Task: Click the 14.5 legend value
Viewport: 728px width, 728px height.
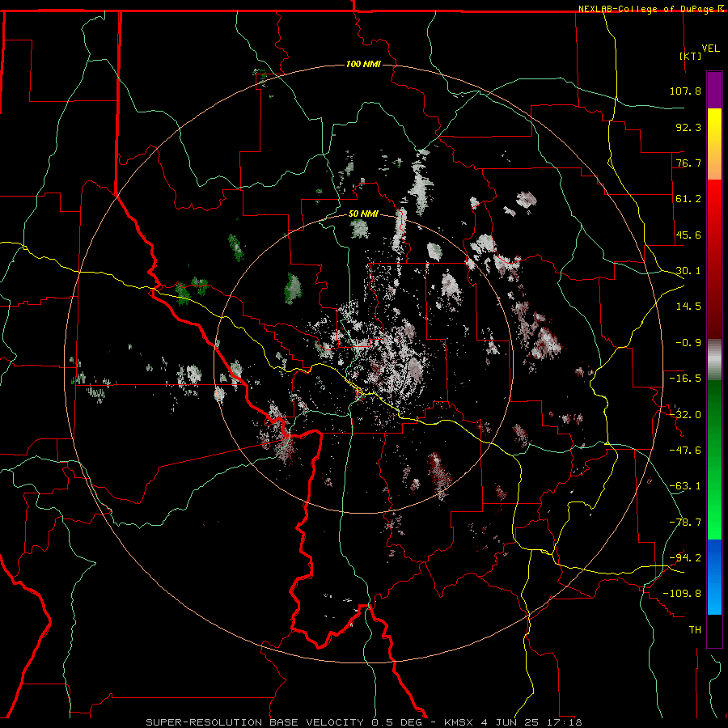Action: click(x=688, y=307)
